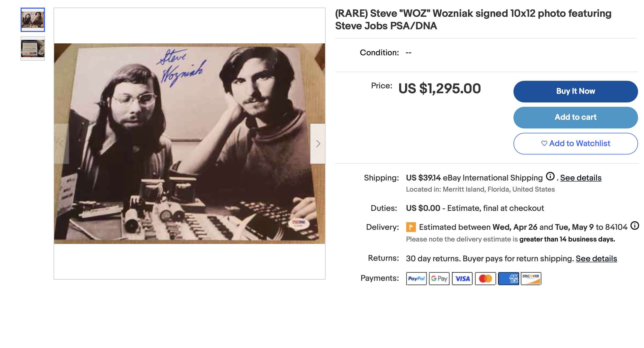The height and width of the screenshot is (348, 644).
Task: Click the Google Pay payment icon
Action: point(439,279)
